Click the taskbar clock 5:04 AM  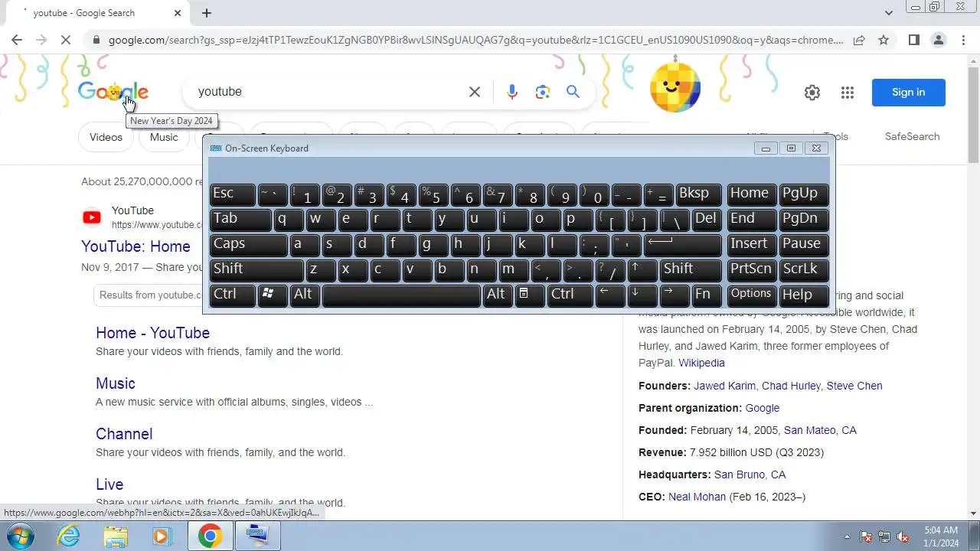tap(941, 530)
